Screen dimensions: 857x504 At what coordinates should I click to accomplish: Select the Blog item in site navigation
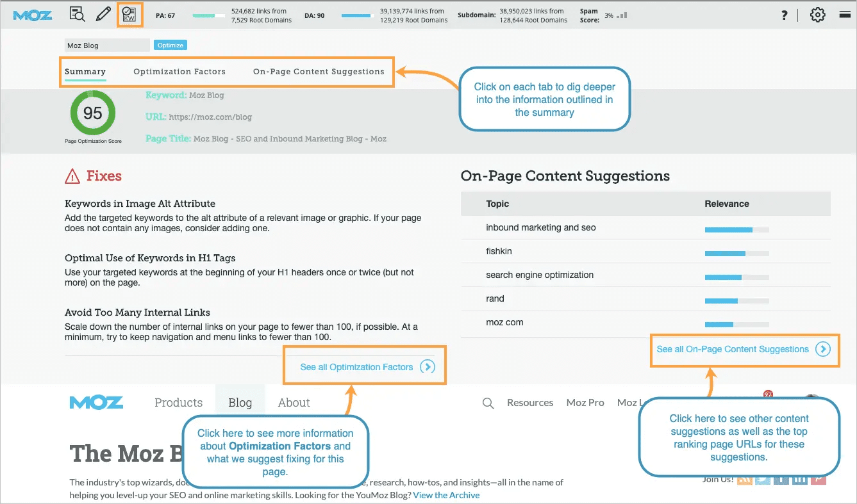240,403
